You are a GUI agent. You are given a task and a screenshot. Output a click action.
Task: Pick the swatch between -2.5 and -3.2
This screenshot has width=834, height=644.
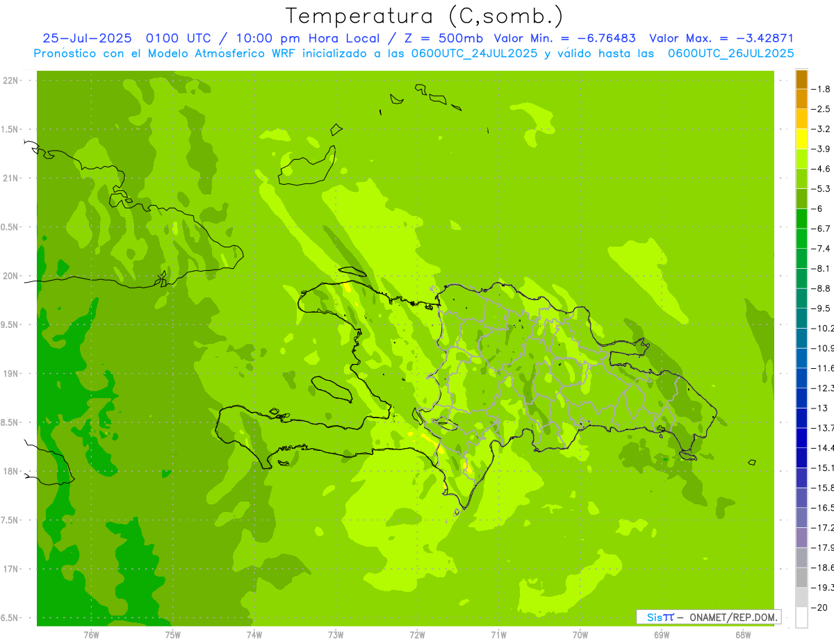tap(802, 119)
